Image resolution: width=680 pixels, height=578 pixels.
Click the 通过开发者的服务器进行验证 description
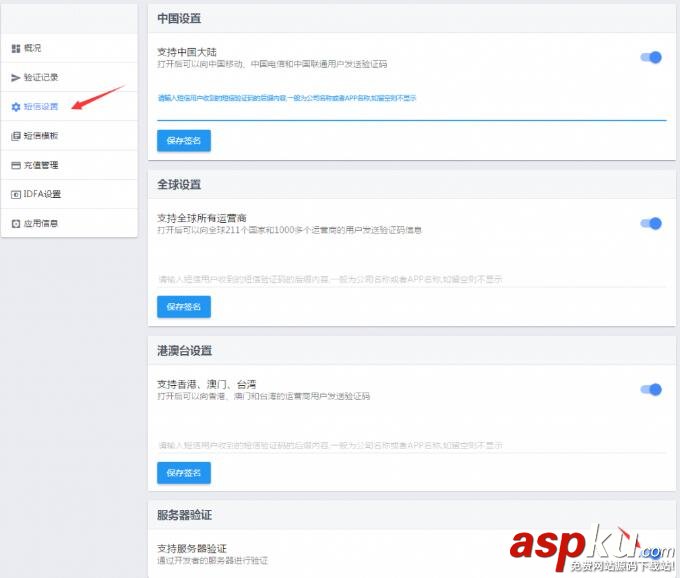212,561
